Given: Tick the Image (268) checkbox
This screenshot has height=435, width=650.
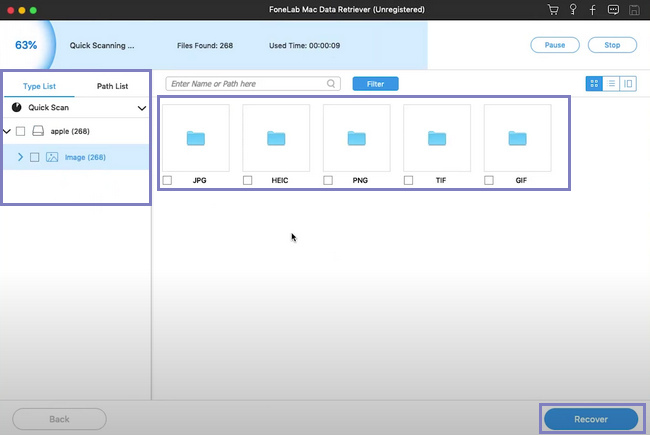Looking at the screenshot, I should [34, 157].
